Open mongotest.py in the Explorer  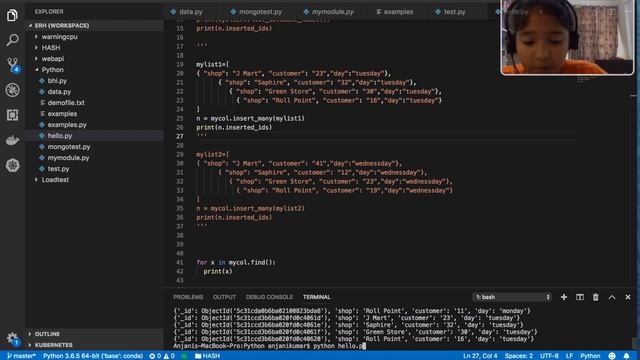(69, 147)
